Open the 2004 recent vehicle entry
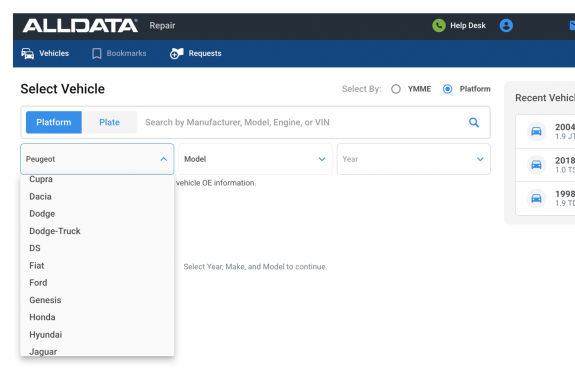 pyautogui.click(x=545, y=131)
